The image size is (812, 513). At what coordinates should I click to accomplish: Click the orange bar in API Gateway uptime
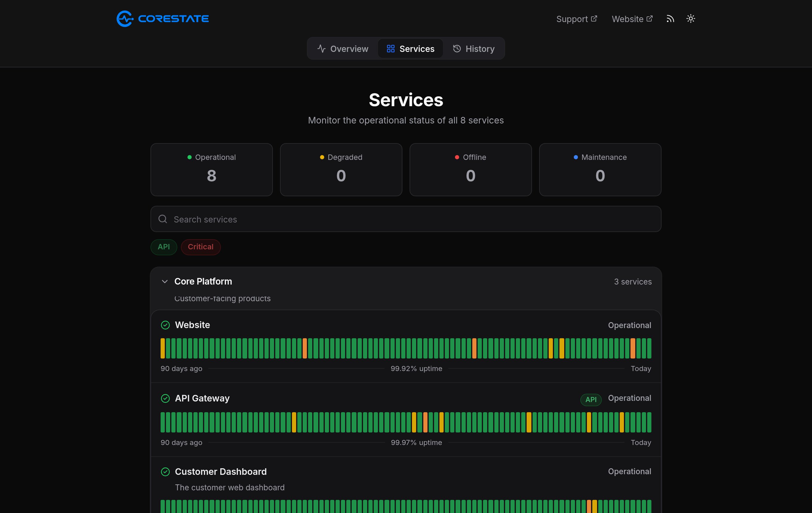click(425, 422)
